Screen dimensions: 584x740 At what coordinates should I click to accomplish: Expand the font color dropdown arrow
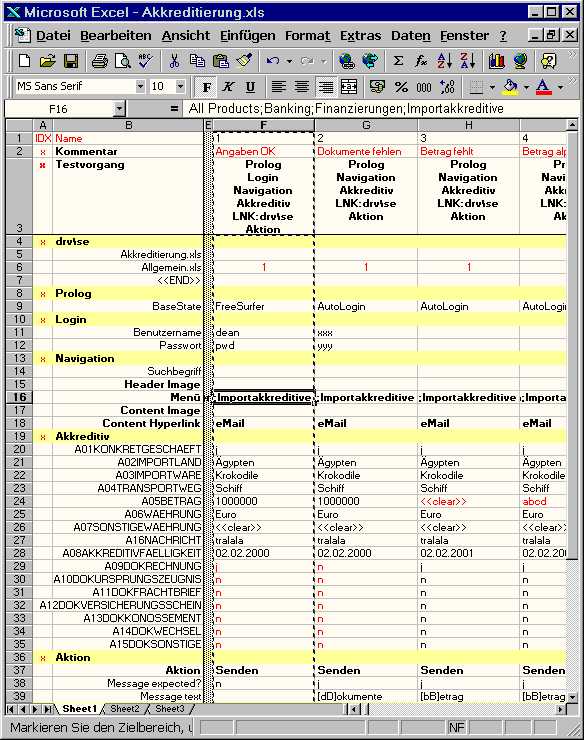coord(560,87)
